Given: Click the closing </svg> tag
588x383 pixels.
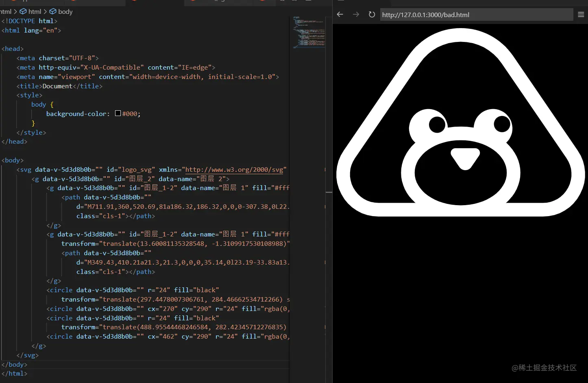Looking at the screenshot, I should 28,355.
